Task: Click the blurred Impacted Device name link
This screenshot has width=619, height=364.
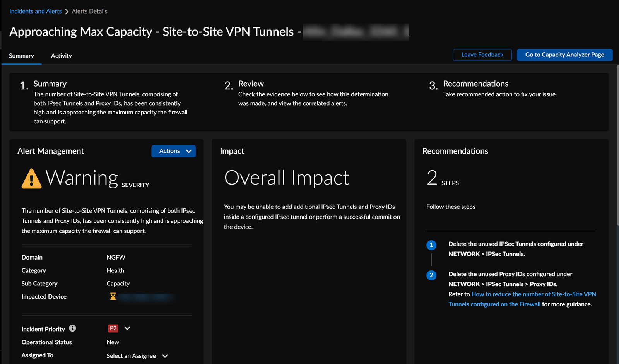Action: point(147,297)
